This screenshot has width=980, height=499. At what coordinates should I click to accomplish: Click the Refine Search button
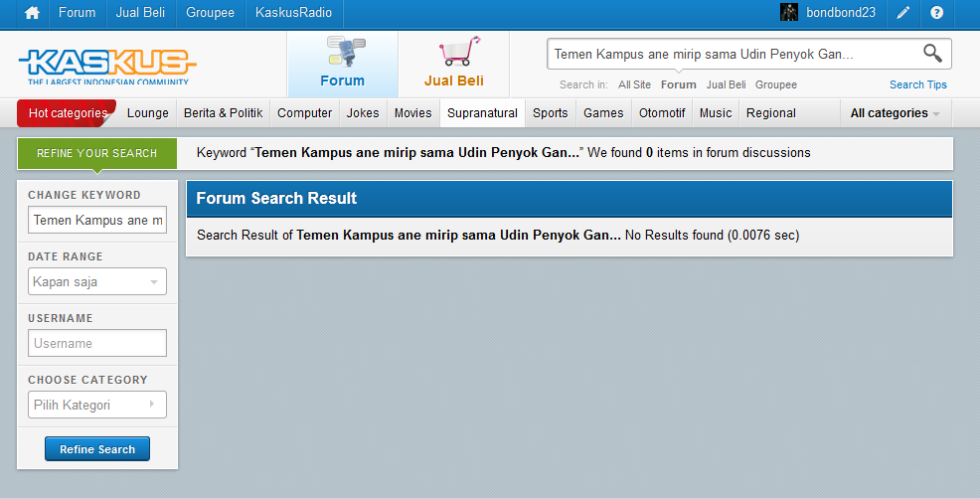pyautogui.click(x=97, y=449)
